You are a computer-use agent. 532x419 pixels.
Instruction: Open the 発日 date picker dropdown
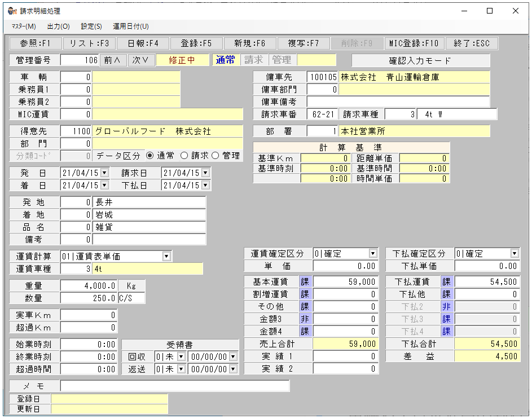pos(104,172)
